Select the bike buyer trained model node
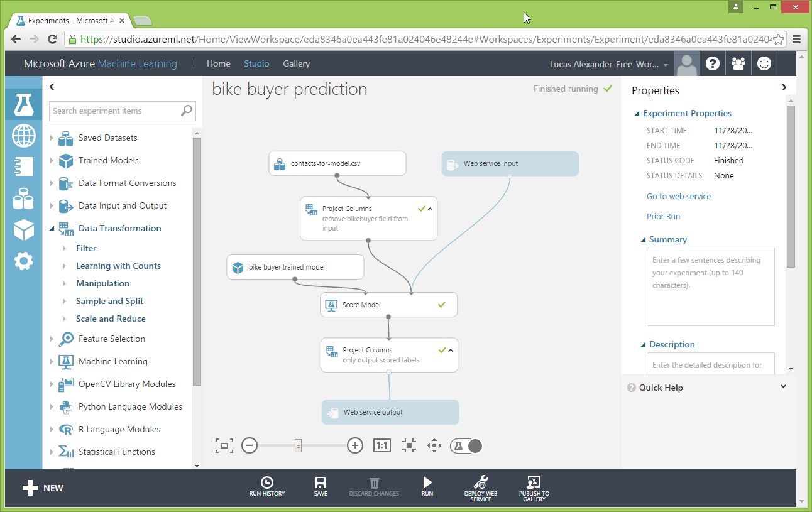The width and height of the screenshot is (812, 512). click(x=295, y=267)
